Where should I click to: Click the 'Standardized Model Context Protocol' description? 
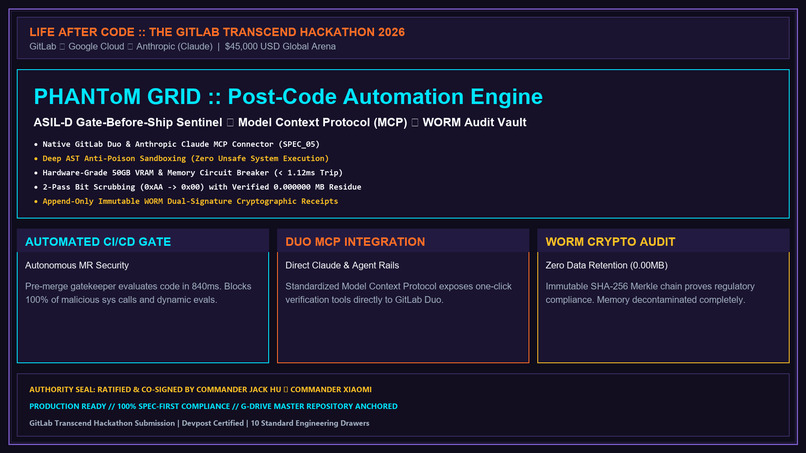[398, 293]
